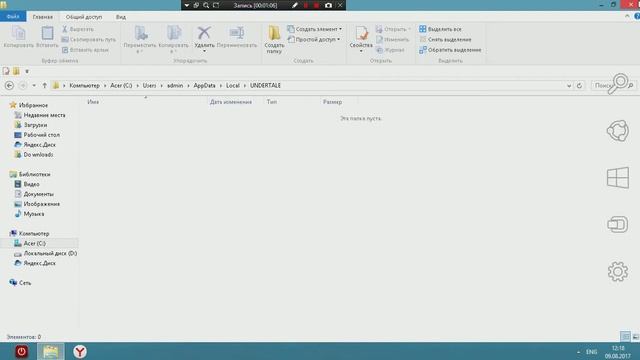The image size is (640, 360).
Task: Click the Переименовать (Rename) icon
Action: pos(237,33)
